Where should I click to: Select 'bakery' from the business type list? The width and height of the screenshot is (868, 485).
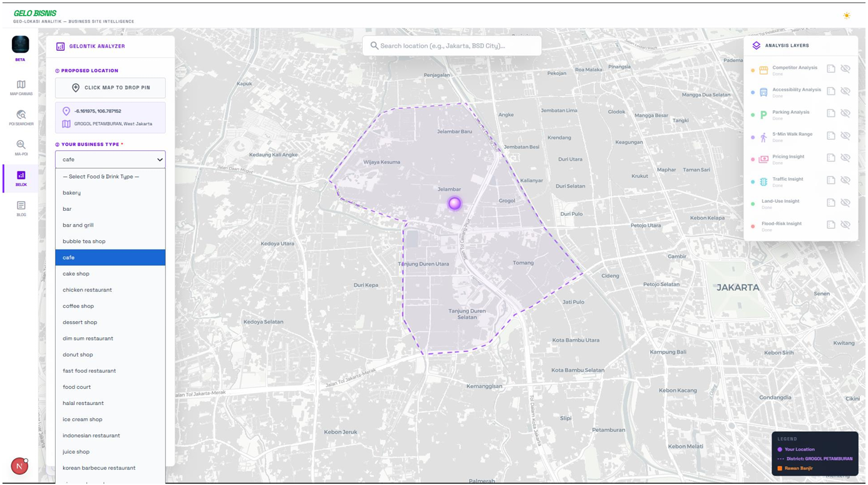[110, 193]
